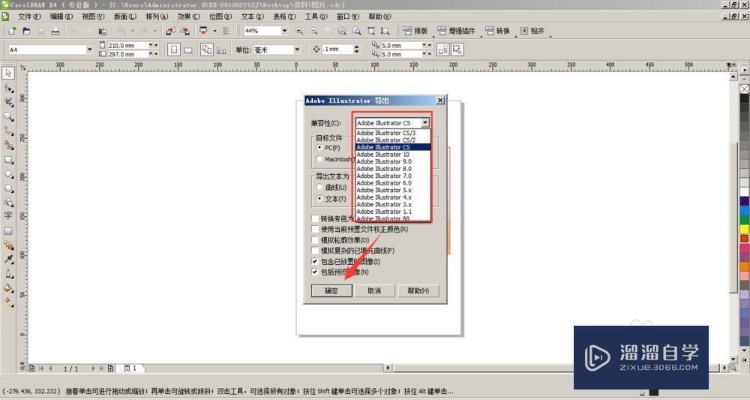Screen dimensions: 750x400
Task: Open the 视图(V) menu
Action: click(x=93, y=16)
